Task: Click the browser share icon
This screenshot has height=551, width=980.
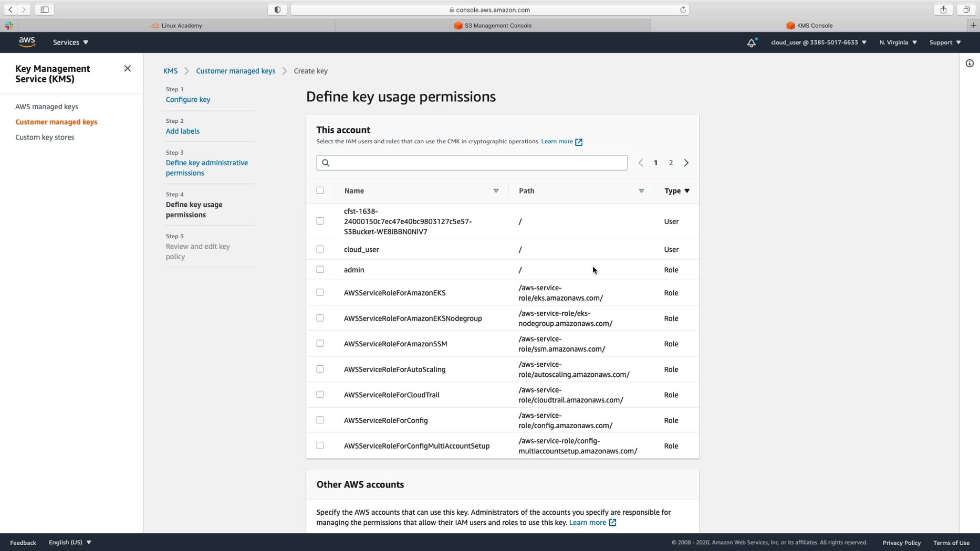Action: pyautogui.click(x=943, y=9)
